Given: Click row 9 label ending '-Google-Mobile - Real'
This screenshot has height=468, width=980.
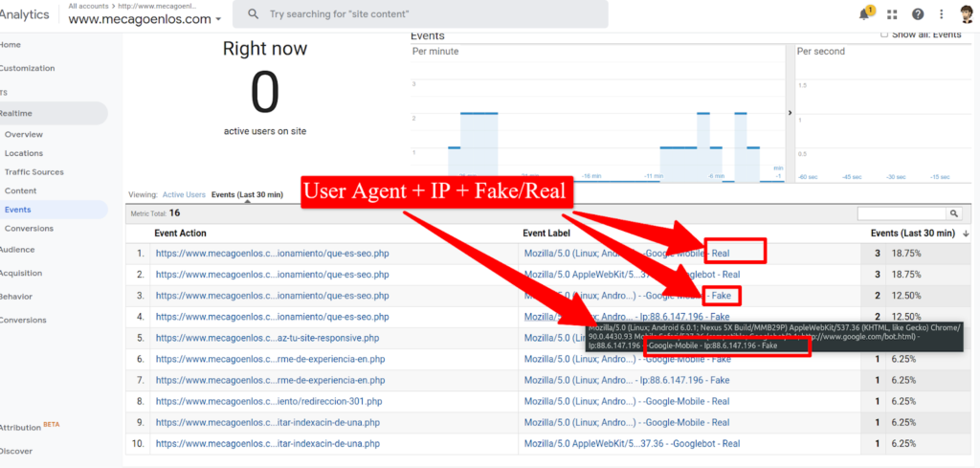Looking at the screenshot, I should [627, 422].
